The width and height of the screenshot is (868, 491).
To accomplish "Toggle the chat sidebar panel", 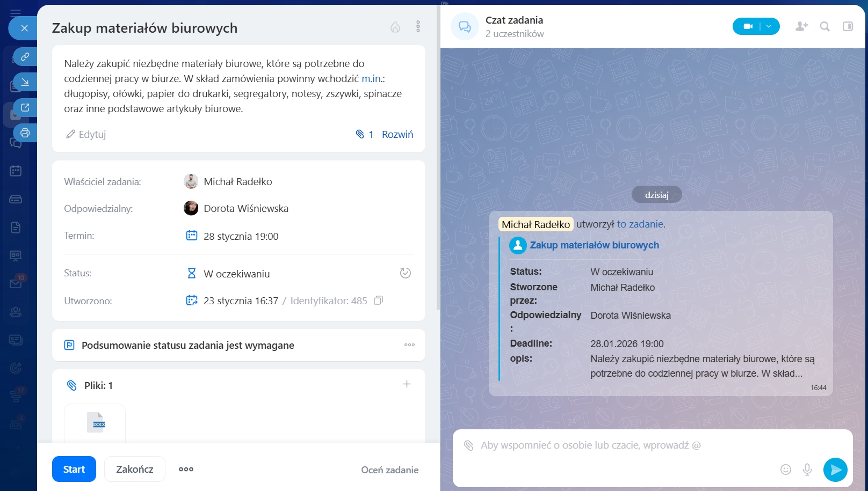I will click(848, 26).
